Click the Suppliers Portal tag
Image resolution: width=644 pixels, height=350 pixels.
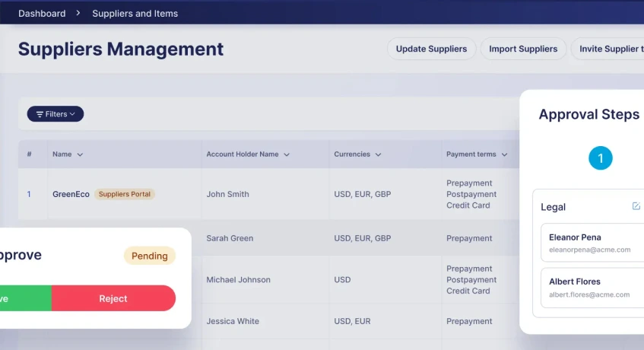125,194
